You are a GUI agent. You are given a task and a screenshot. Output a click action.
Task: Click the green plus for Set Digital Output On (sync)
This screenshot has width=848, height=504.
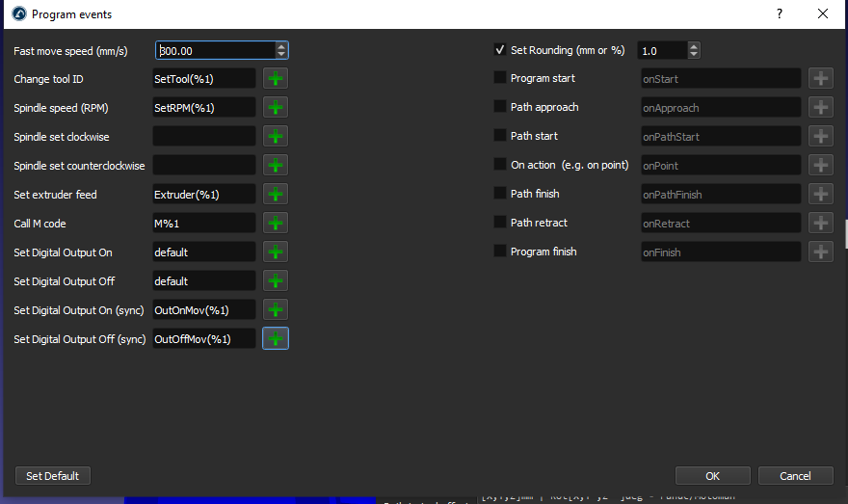[276, 310]
